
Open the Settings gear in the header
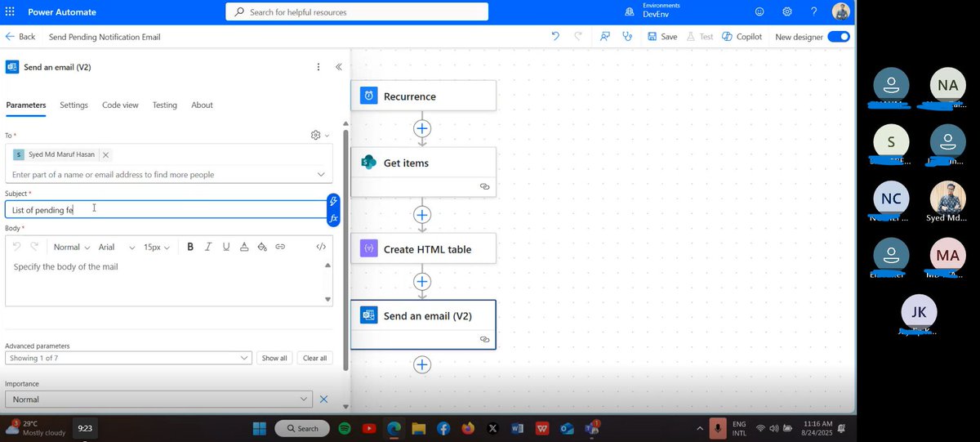787,12
